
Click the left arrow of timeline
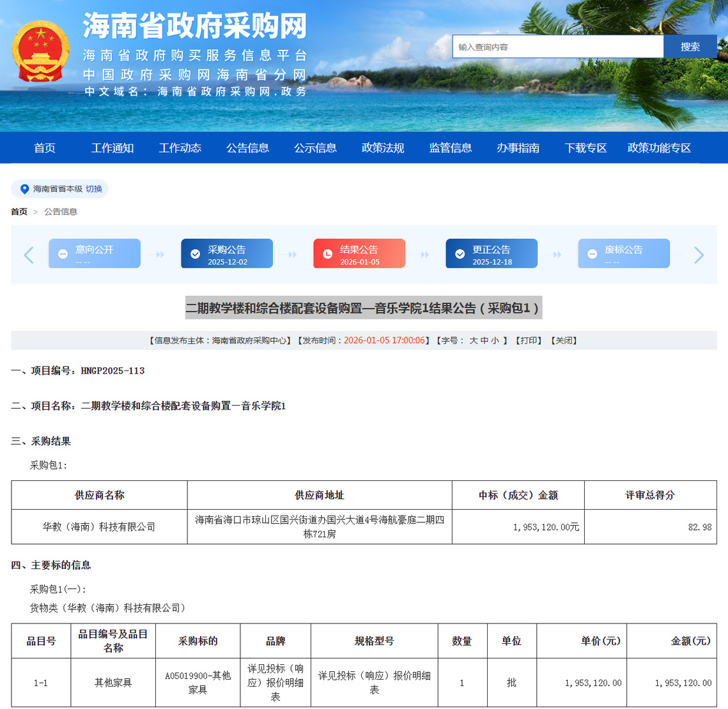29,255
